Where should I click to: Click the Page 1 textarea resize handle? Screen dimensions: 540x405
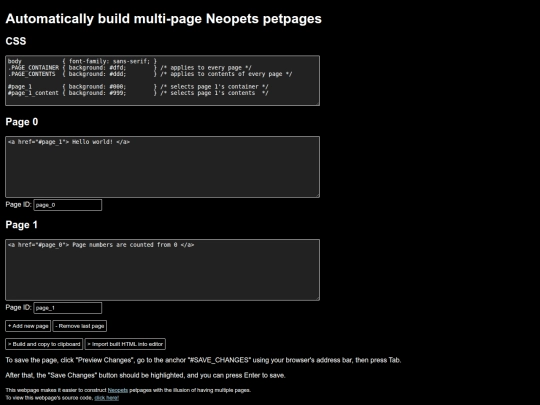tap(317, 298)
